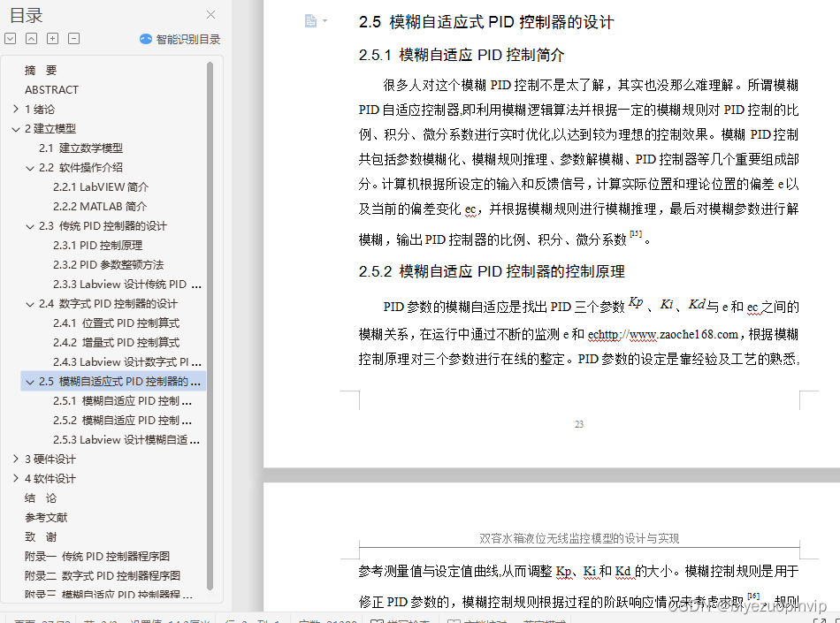Viewport: 840px width, 623px height.
Task: Jump to 2.4.2 增量式 PID 控制算式
Action: (116, 342)
